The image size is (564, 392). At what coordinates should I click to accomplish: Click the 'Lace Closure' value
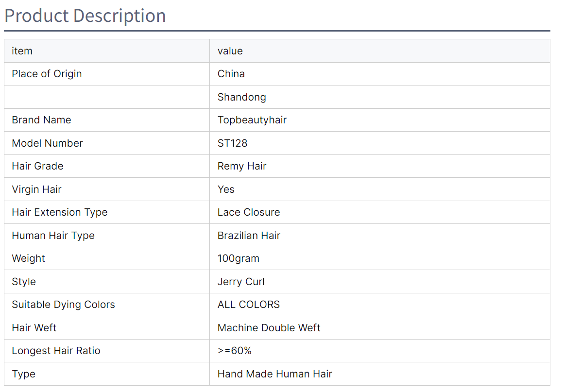click(249, 213)
